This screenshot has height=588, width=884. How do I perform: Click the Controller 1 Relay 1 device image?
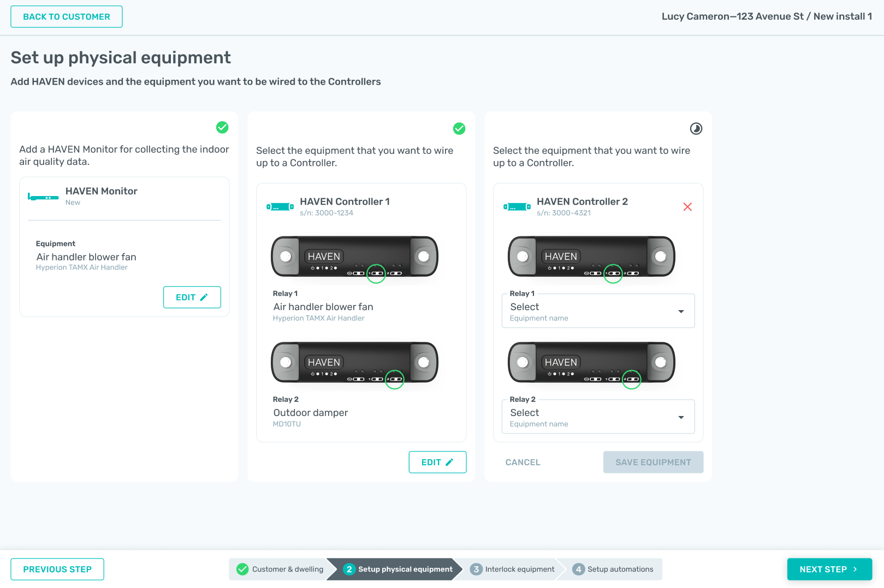(355, 257)
